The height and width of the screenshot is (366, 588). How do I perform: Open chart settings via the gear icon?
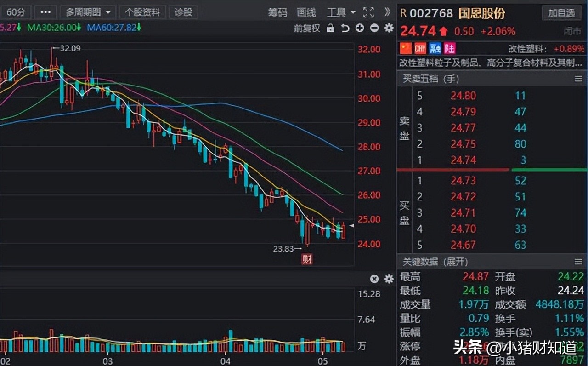tap(389, 28)
